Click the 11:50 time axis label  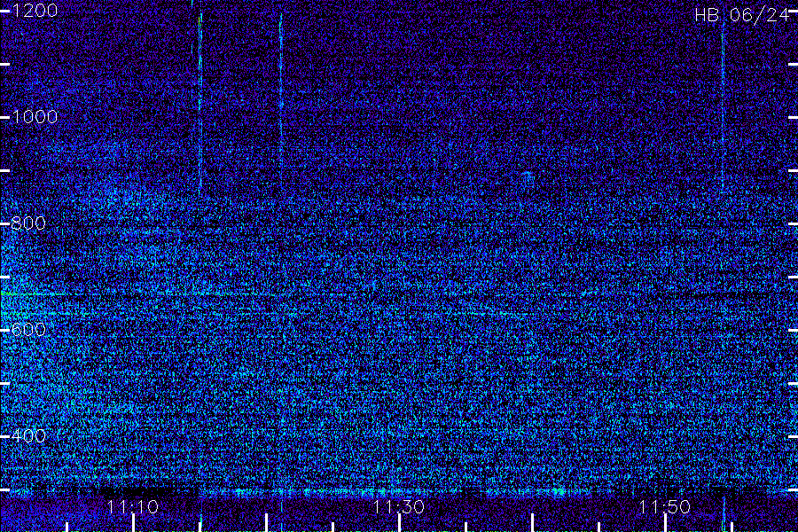pyautogui.click(x=664, y=506)
